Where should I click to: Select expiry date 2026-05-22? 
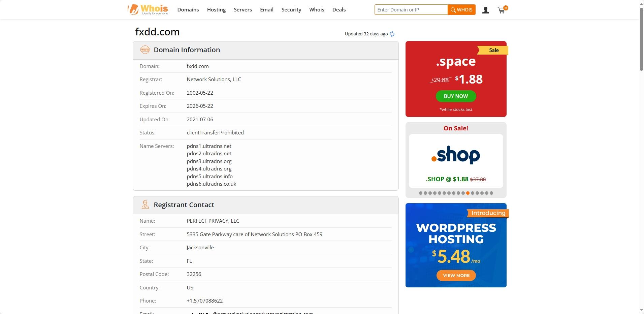click(x=200, y=106)
